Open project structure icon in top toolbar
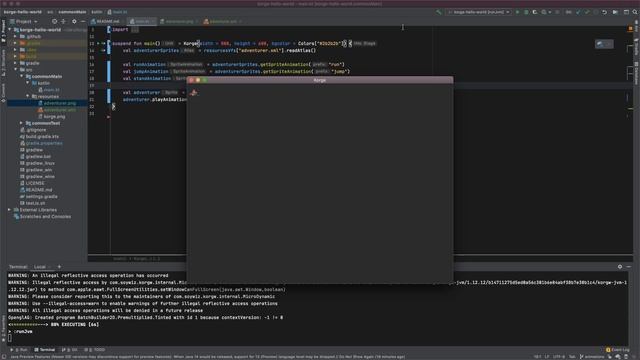640x360 pixels. click(x=616, y=12)
